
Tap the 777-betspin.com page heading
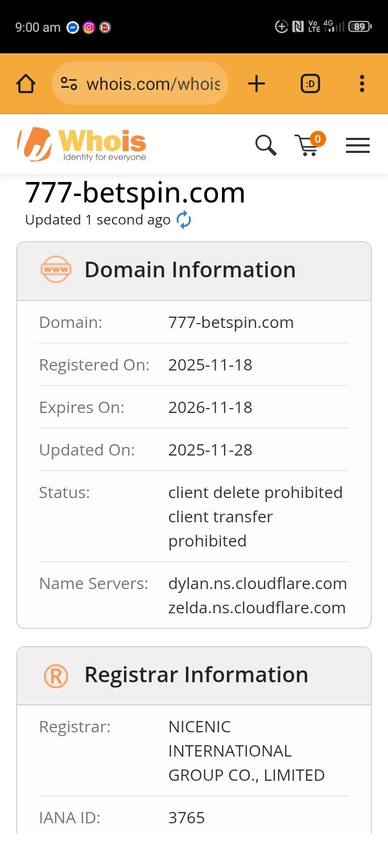tap(135, 193)
